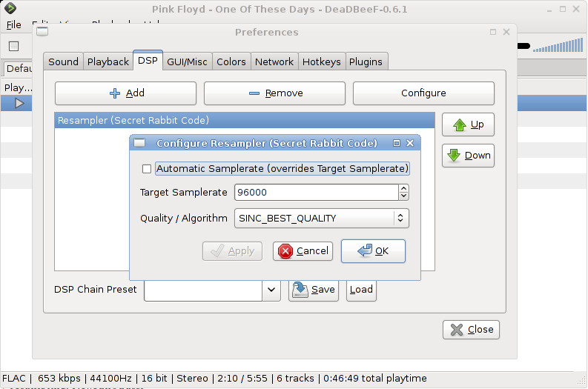
Task: Click the window menu icon of Configure dialog
Action: coord(139,143)
